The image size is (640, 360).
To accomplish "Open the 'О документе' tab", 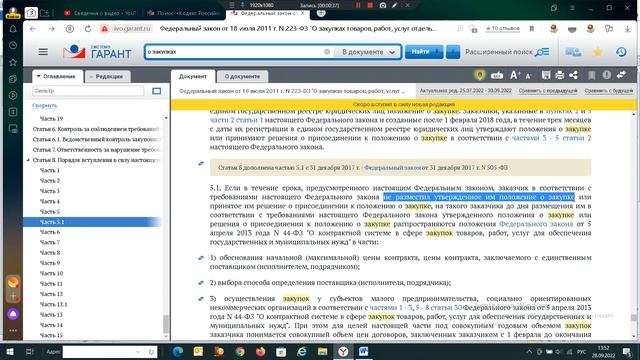I will (242, 76).
